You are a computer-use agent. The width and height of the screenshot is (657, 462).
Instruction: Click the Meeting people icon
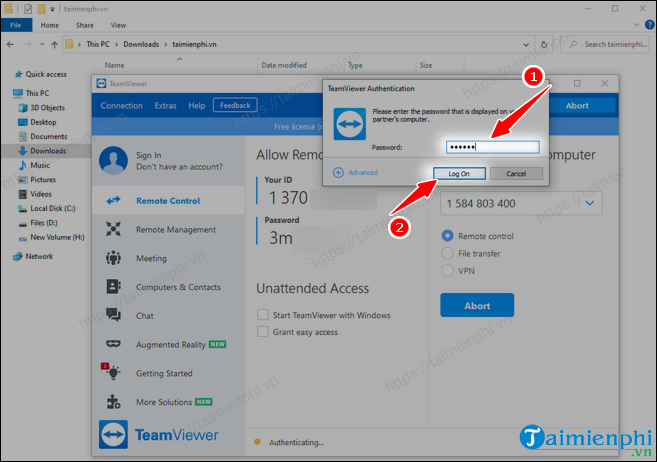pyautogui.click(x=113, y=258)
